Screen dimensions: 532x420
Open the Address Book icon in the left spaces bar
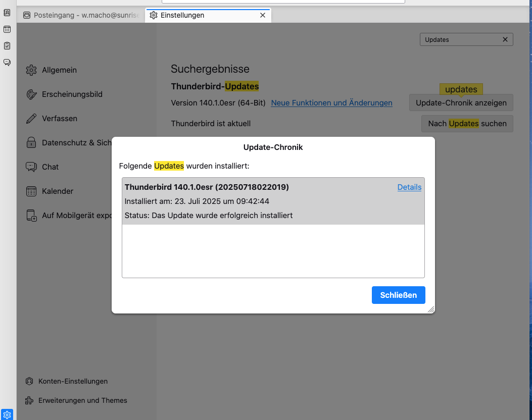(x=7, y=13)
